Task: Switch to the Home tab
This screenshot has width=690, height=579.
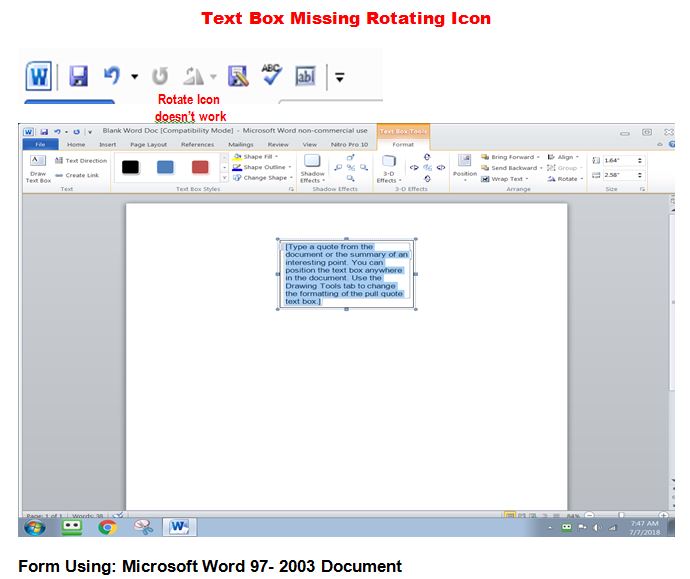Action: [x=76, y=144]
